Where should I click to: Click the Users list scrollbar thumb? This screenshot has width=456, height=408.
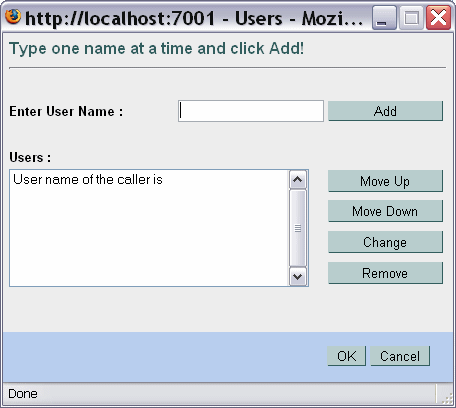[297, 228]
